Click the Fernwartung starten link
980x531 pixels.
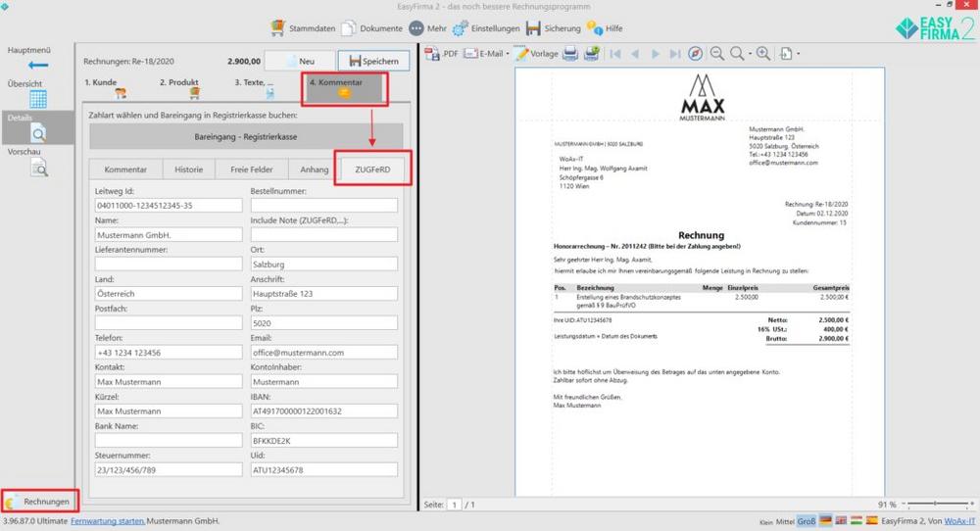[x=108, y=520]
